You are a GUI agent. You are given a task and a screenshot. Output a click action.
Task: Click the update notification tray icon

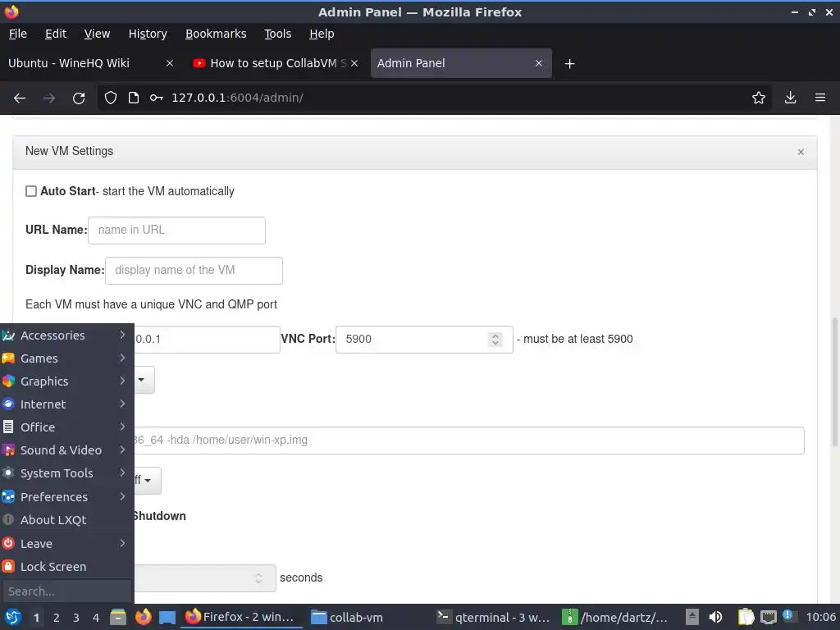pyautogui.click(x=787, y=615)
